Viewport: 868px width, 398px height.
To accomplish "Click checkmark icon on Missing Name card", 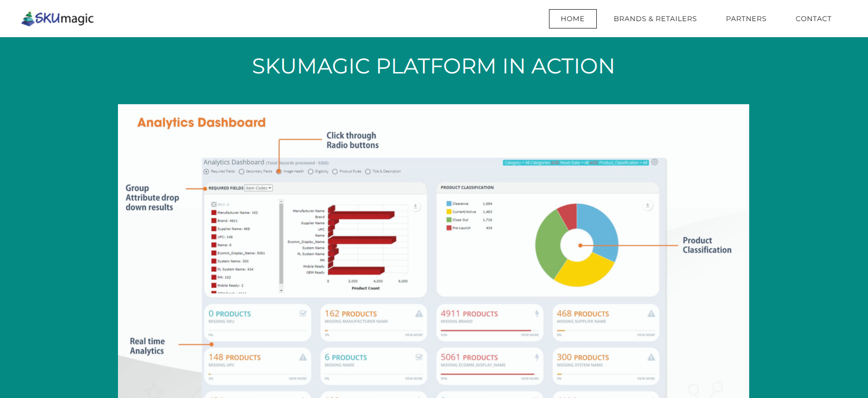I will pyautogui.click(x=419, y=357).
